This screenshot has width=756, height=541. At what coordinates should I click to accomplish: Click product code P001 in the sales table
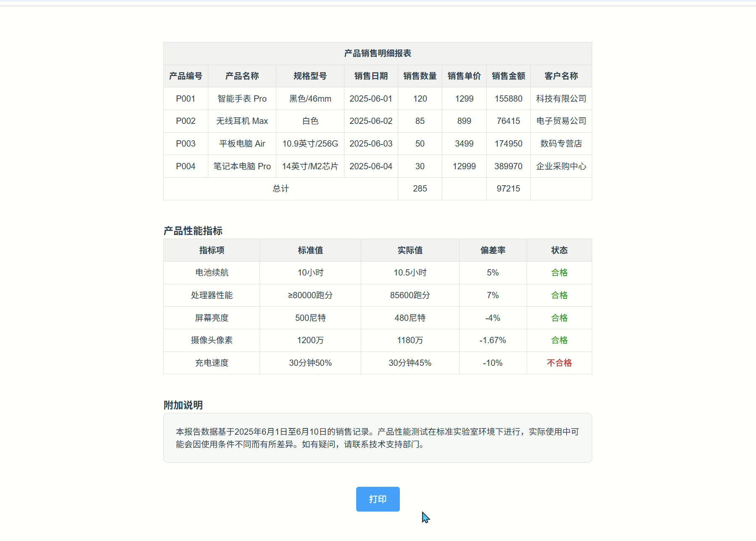pos(185,98)
